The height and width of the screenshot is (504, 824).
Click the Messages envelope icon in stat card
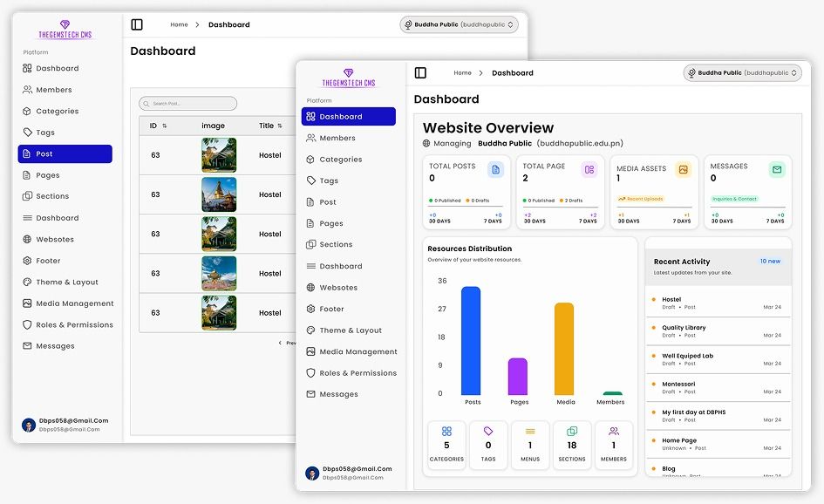tap(776, 170)
